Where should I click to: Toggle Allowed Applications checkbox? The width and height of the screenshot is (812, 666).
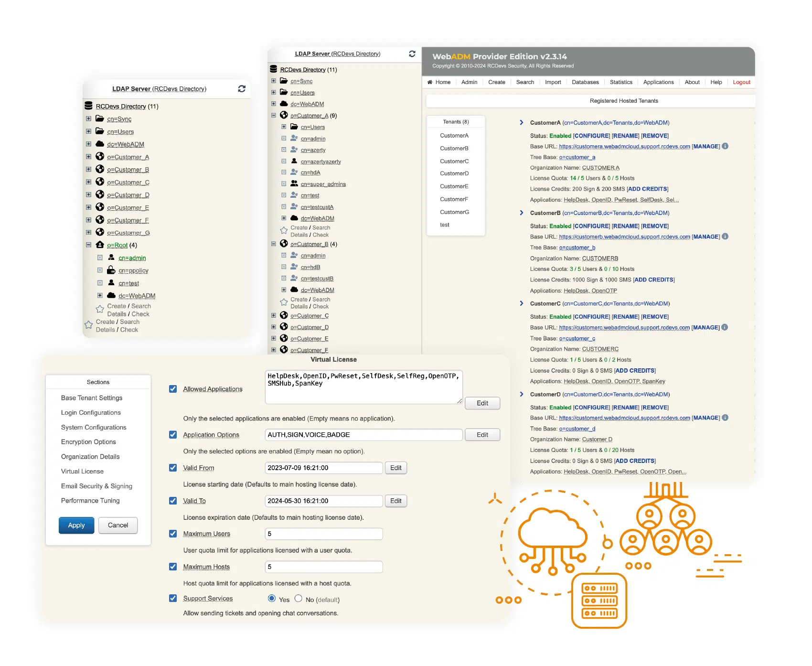point(173,389)
